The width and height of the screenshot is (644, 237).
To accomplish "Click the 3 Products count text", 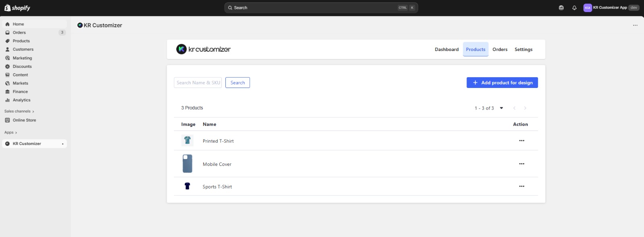I will pos(192,108).
